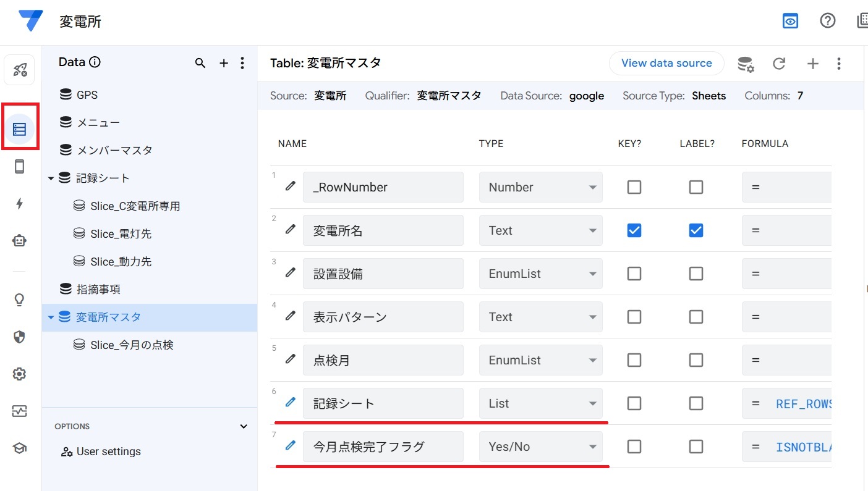Open the TYPE dropdown for 今月点検完了フラグ

point(540,447)
